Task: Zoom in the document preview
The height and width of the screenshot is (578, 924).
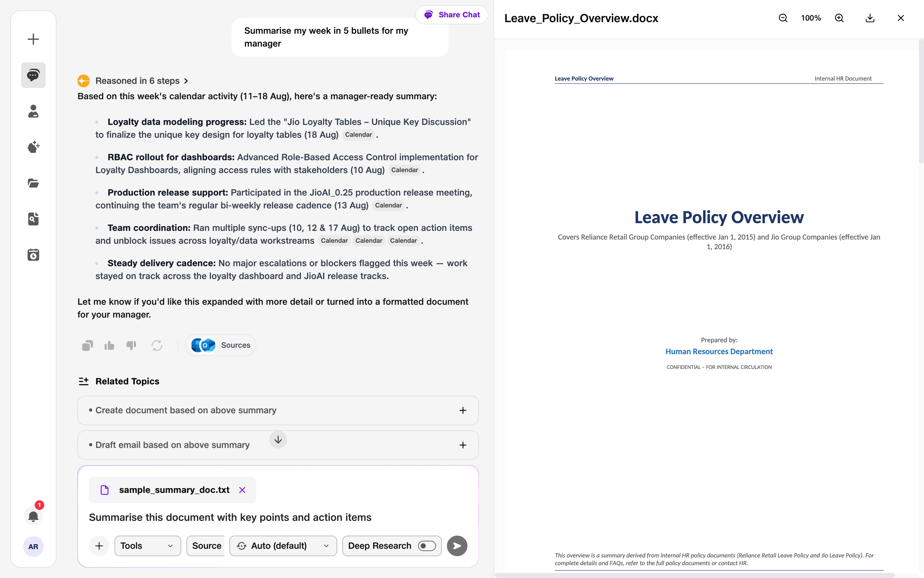Action: pos(839,18)
